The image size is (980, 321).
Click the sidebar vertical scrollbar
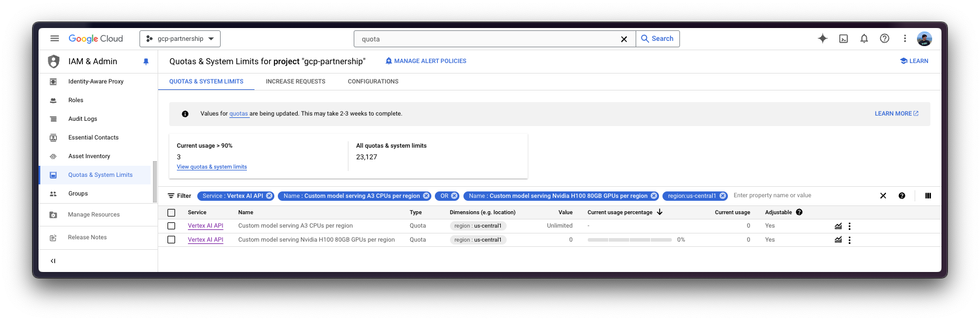point(155,182)
